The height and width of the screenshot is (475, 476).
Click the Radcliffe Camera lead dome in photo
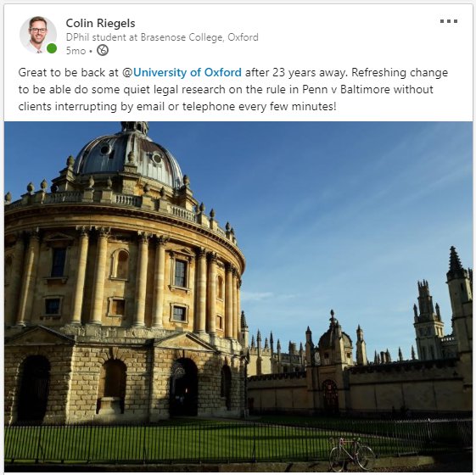tap(128, 155)
